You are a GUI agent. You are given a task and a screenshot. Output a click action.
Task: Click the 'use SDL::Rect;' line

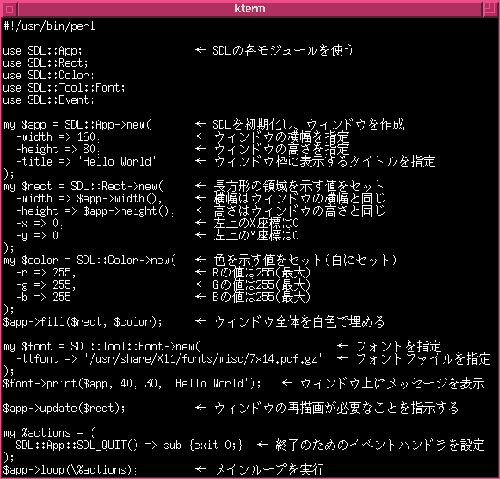click(x=45, y=63)
